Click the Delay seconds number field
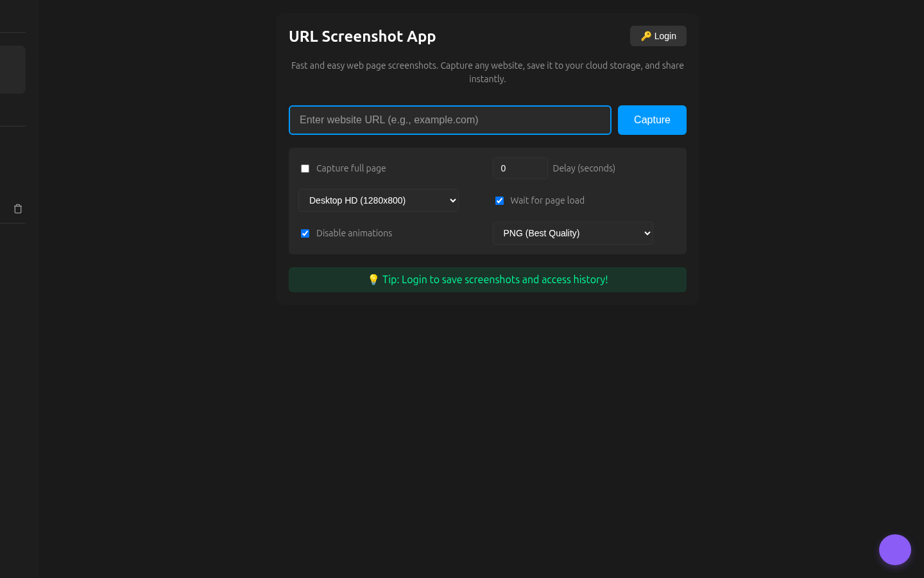The width and height of the screenshot is (924, 578). (520, 168)
